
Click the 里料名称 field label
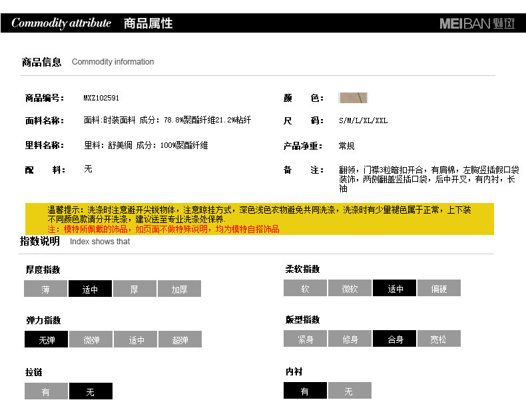point(45,145)
